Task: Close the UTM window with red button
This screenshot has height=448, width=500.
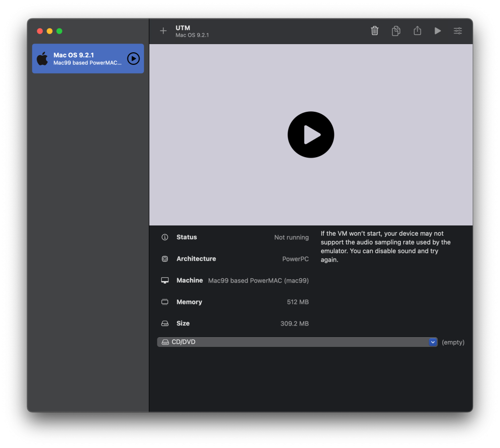Action: (40, 31)
